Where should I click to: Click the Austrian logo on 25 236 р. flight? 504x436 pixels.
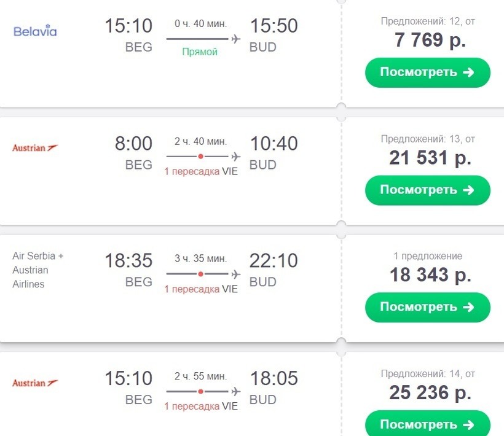point(35,383)
